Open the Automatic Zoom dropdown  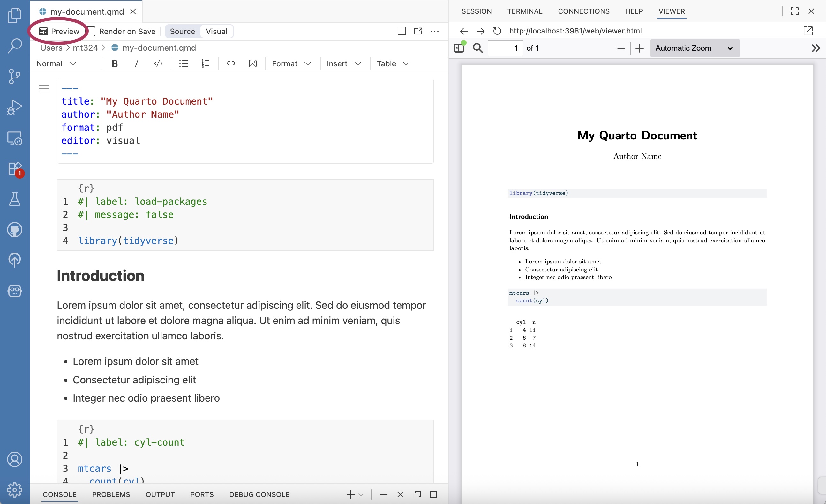point(694,48)
